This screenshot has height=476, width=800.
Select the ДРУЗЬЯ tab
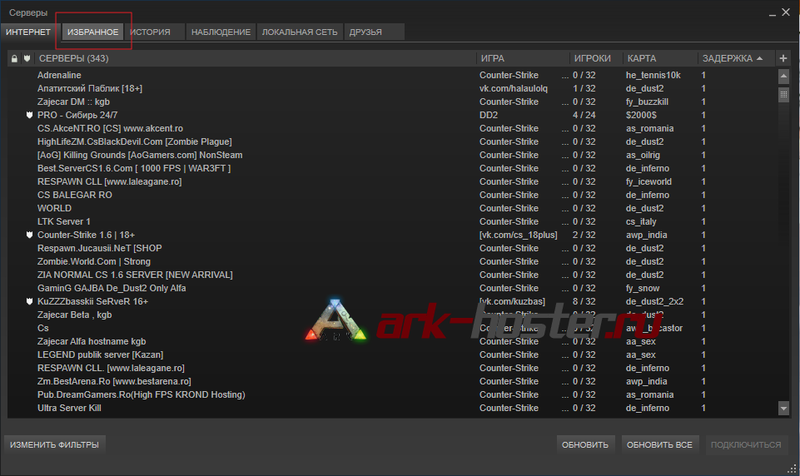point(374,32)
